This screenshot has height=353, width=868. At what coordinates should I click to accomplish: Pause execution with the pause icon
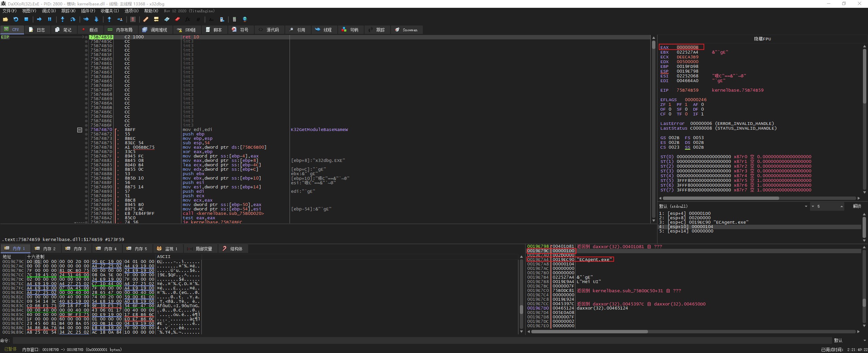coord(50,19)
